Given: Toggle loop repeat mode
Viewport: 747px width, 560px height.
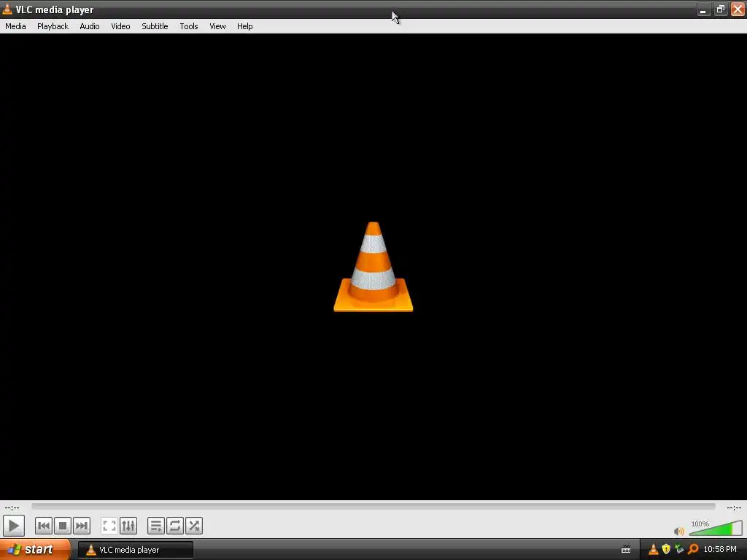Looking at the screenshot, I should tap(175, 526).
